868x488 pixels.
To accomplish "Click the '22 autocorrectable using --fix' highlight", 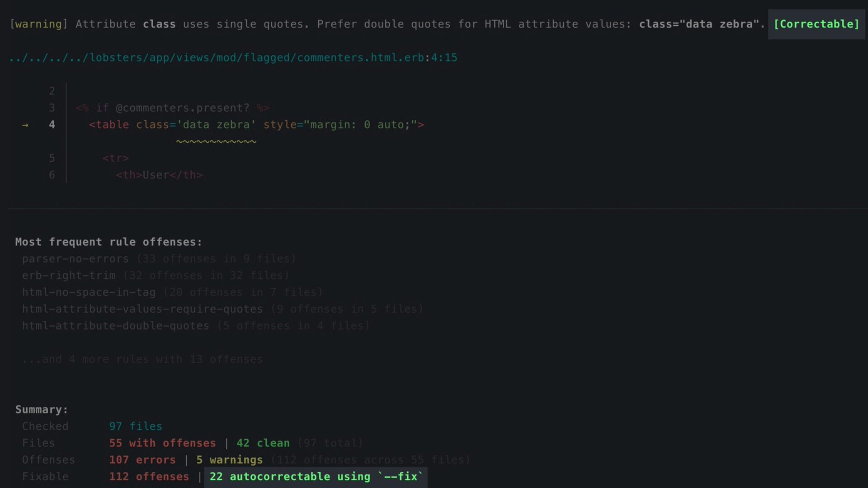I will [315, 477].
